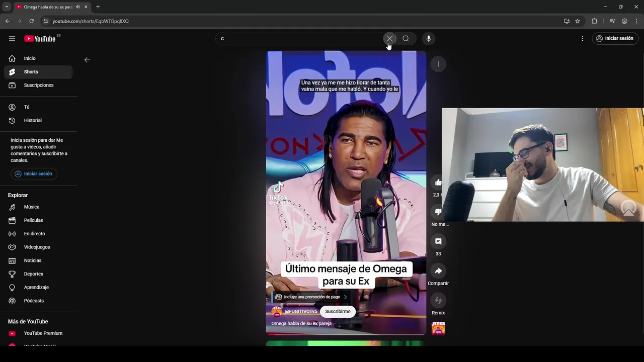Click Iniciar sesión in the top bar

614,38
